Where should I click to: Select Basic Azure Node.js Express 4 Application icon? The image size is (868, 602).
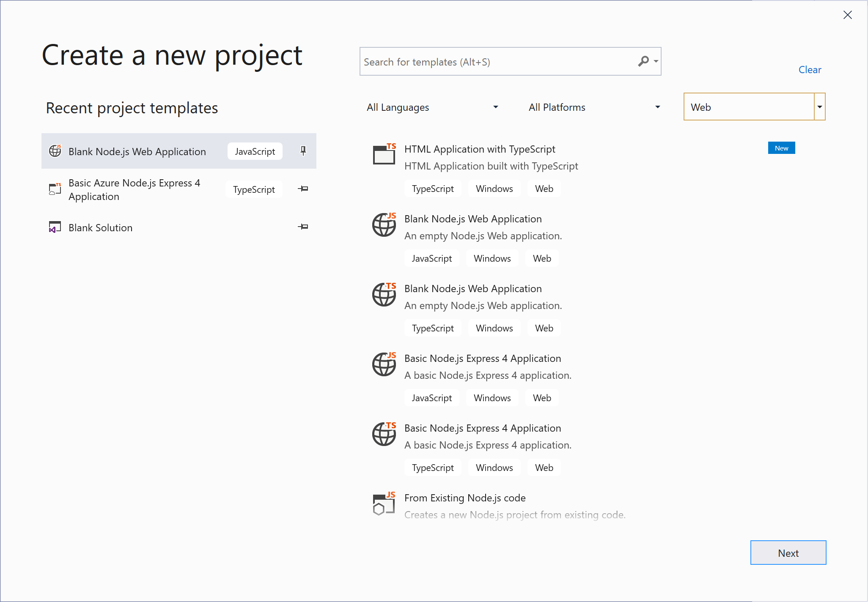(x=55, y=189)
